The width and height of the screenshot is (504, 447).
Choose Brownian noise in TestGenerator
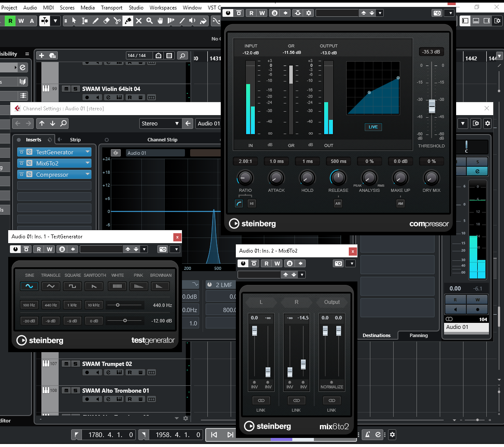[x=160, y=286]
